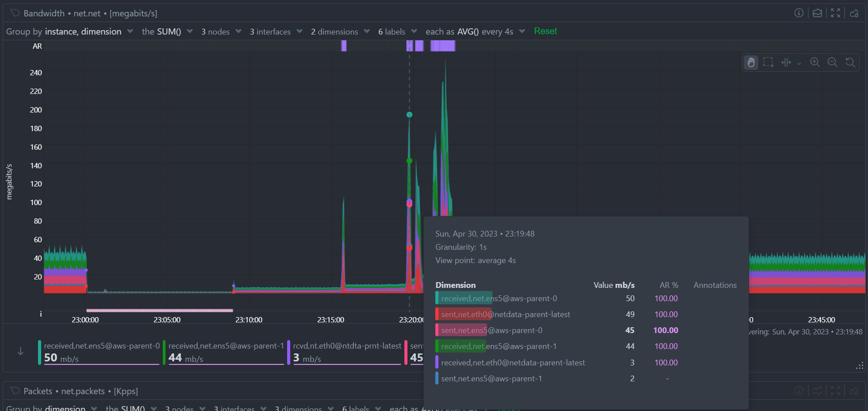Viewport: 868px width, 411px height.
Task: Click the legend sort down arrow
Action: point(20,351)
